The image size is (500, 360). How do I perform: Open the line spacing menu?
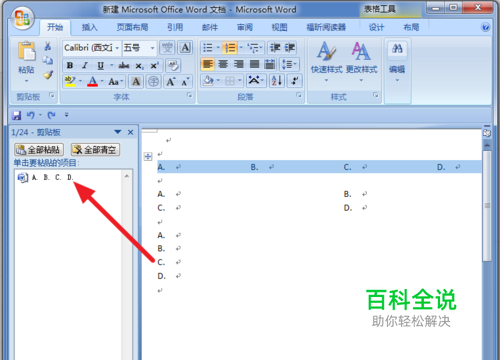pos(289,64)
